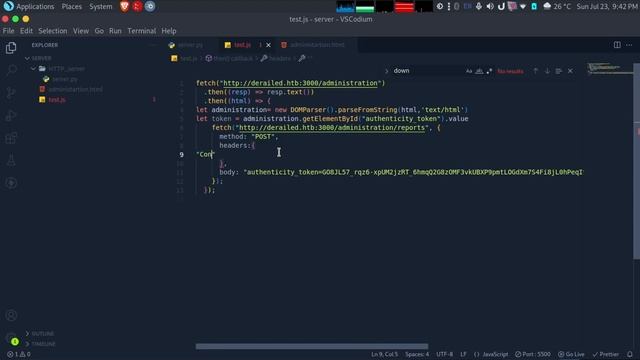
Task: Open the Applications menu in top panel
Action: tap(28, 7)
